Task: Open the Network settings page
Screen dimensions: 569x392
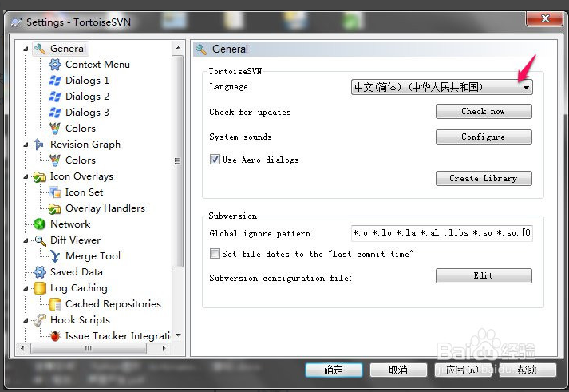Action: pyautogui.click(x=70, y=224)
